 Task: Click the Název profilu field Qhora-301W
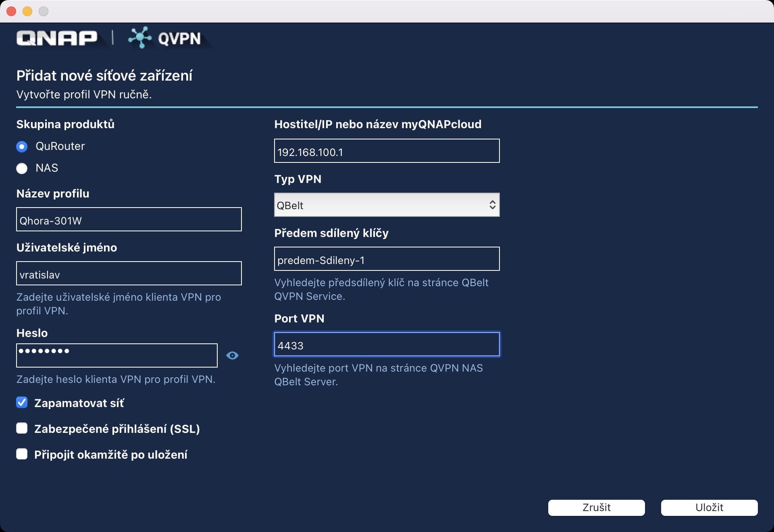point(129,220)
